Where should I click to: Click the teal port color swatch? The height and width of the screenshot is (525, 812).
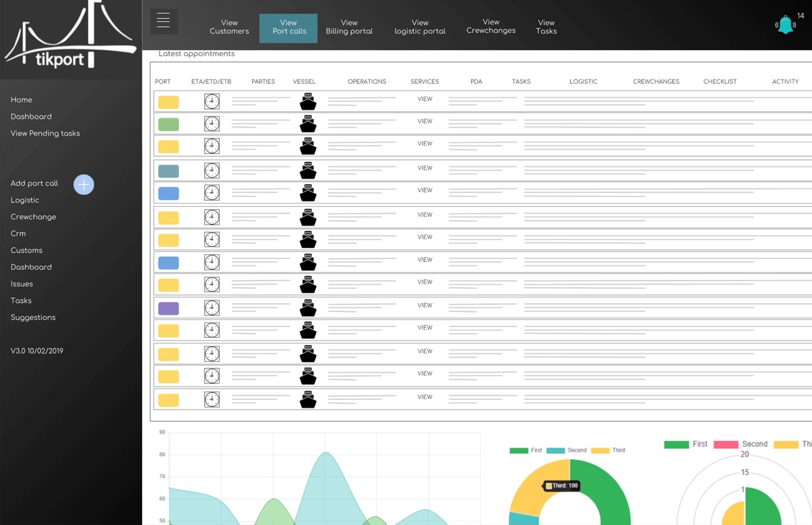point(168,171)
